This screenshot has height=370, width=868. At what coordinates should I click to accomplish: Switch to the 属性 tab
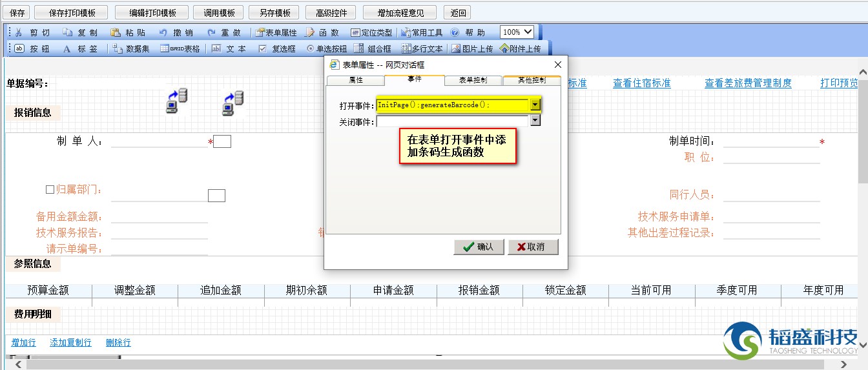355,80
